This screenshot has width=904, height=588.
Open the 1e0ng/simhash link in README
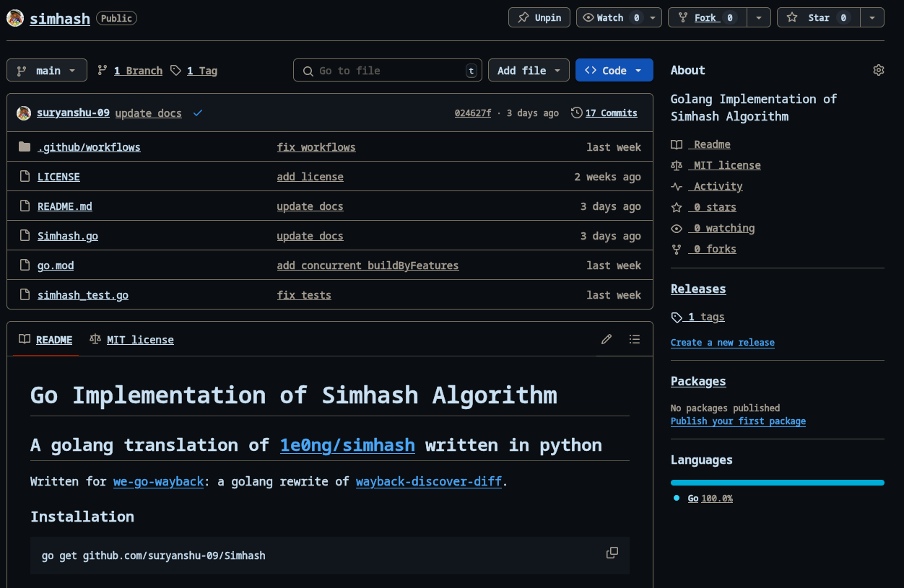coord(347,445)
